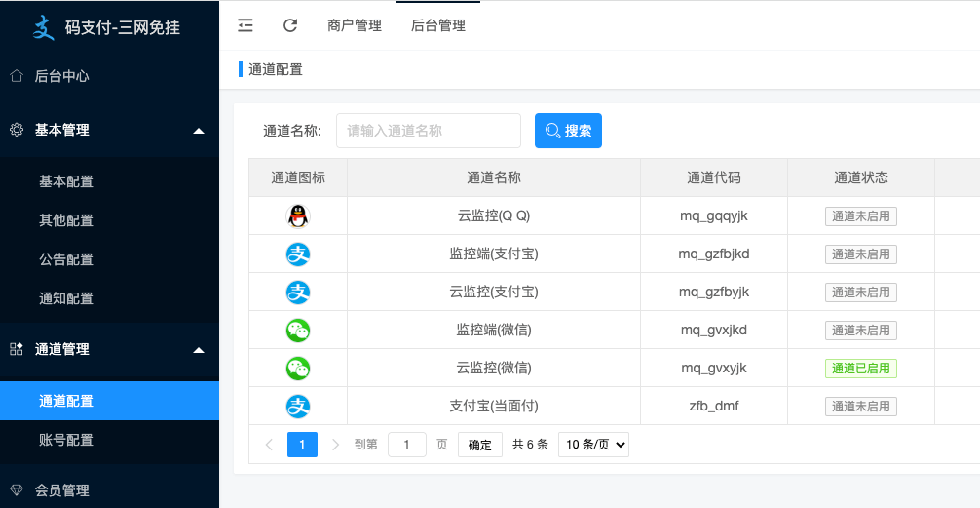Click the home icon beside 后台中心
The height and width of the screenshot is (508, 980).
[17, 76]
